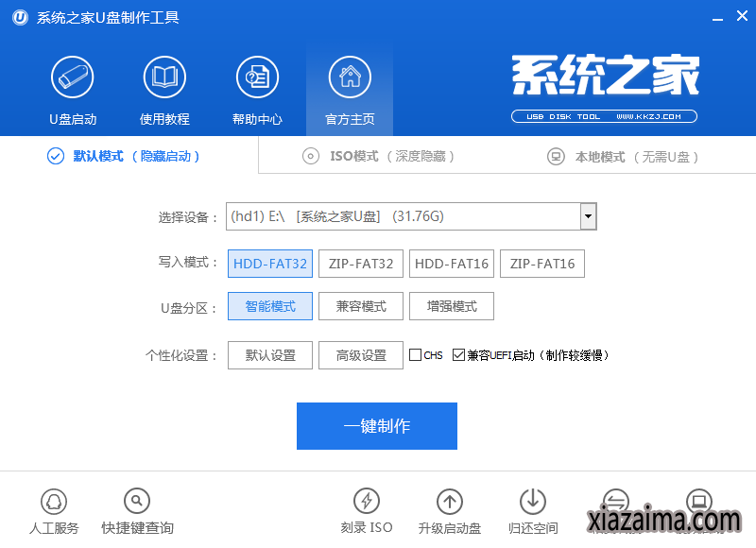Select ZIP-FAT16 write mode
This screenshot has height=548, width=756.
[541, 264]
